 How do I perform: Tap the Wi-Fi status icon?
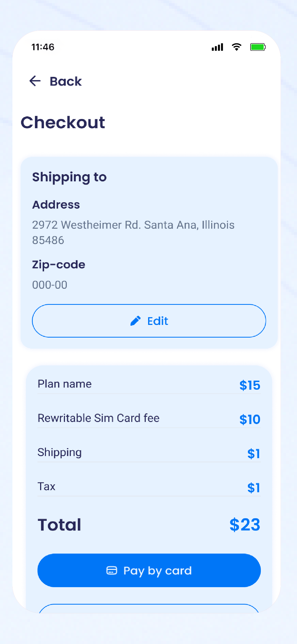pos(236,47)
